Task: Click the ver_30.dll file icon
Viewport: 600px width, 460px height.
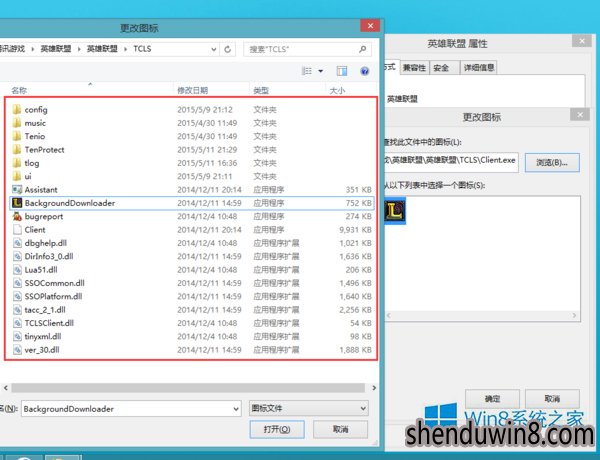Action: tap(17, 350)
